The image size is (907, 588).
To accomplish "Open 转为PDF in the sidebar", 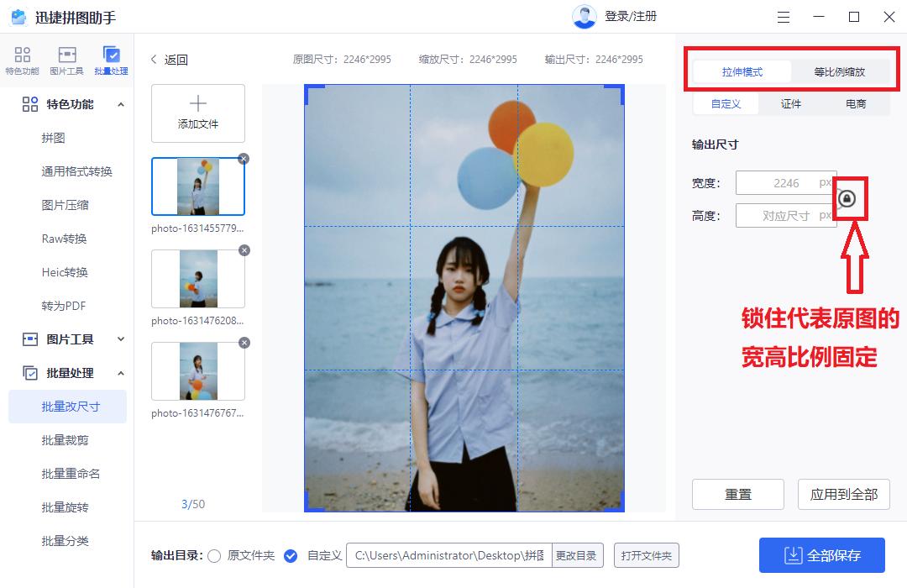I will 64,306.
